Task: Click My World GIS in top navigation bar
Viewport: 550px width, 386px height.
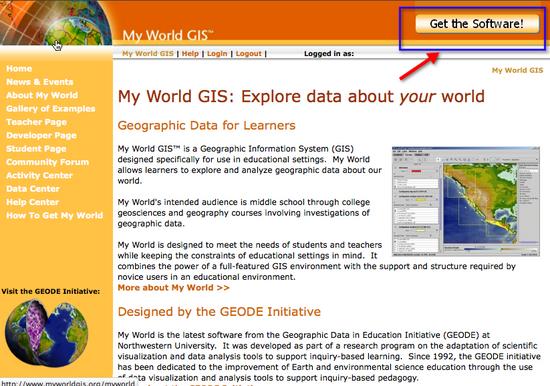Action: pos(148,54)
